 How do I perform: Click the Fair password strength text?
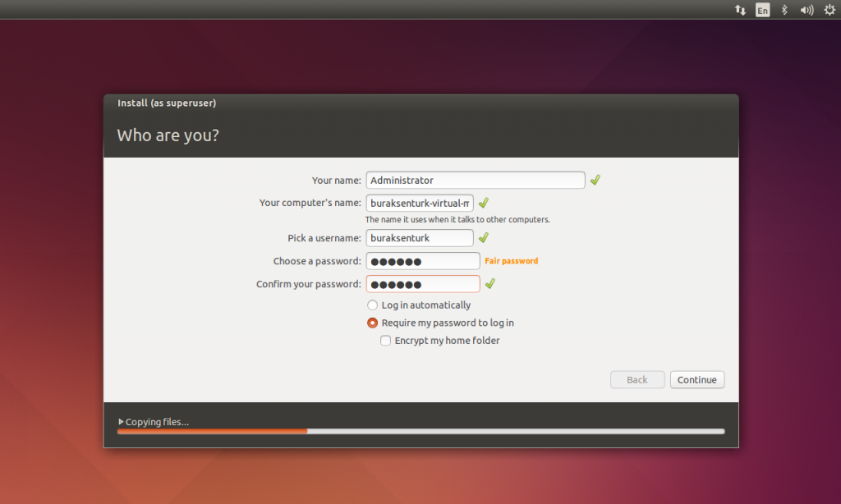(511, 261)
